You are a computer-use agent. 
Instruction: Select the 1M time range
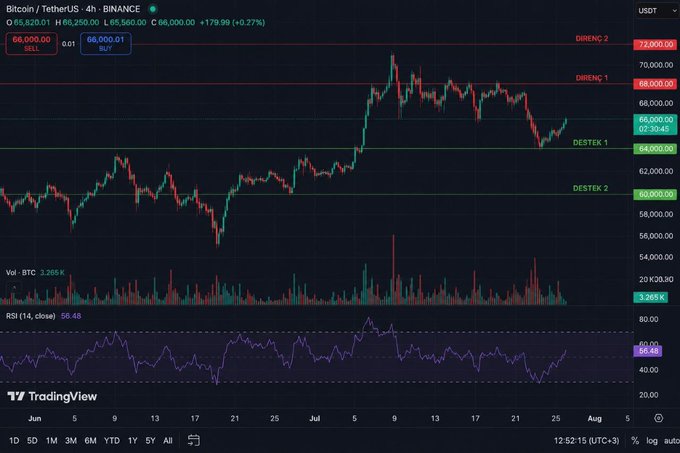(52, 440)
